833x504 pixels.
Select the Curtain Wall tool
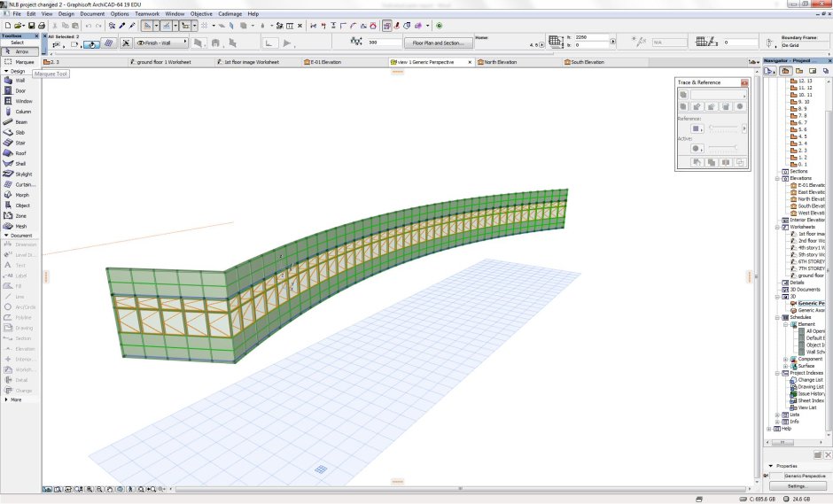click(x=19, y=184)
